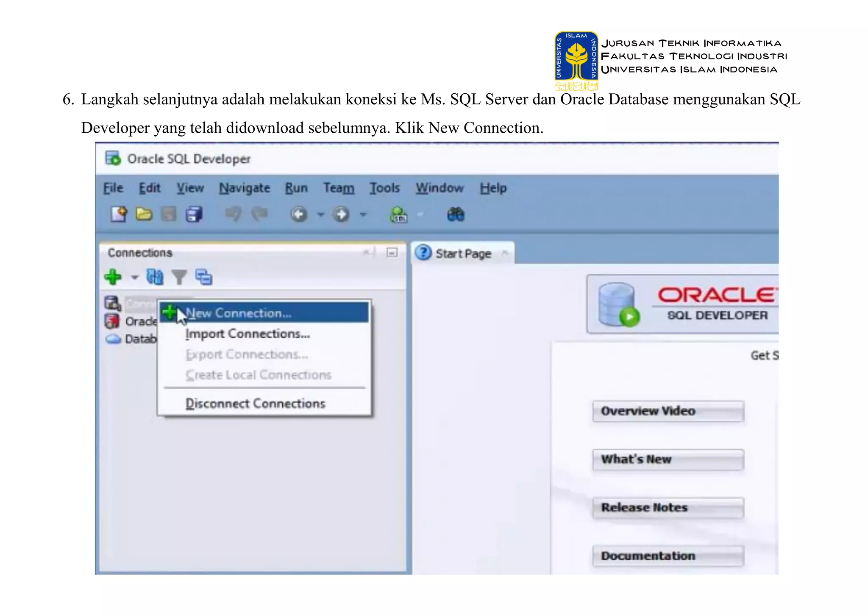Click the Overview Video button
This screenshot has width=868, height=614.
click(668, 411)
